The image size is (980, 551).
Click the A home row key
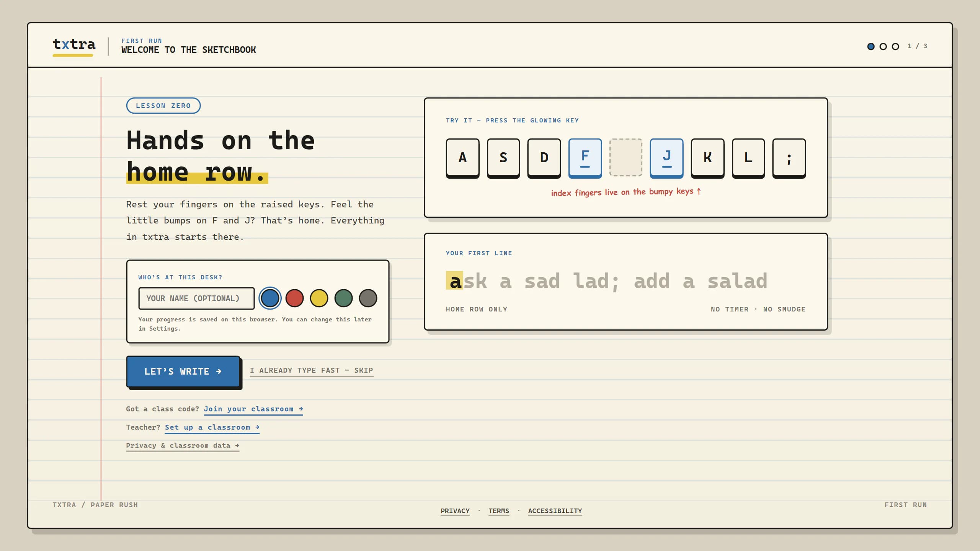[x=462, y=158]
